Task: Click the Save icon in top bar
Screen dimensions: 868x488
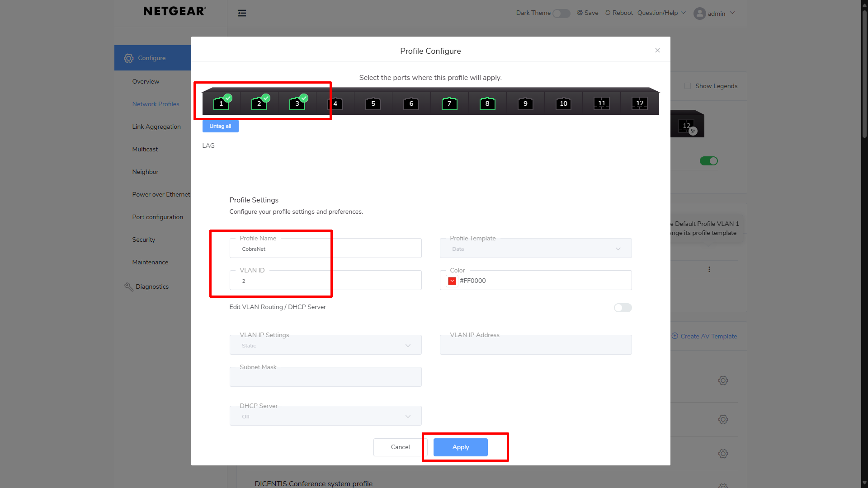Action: click(x=580, y=13)
